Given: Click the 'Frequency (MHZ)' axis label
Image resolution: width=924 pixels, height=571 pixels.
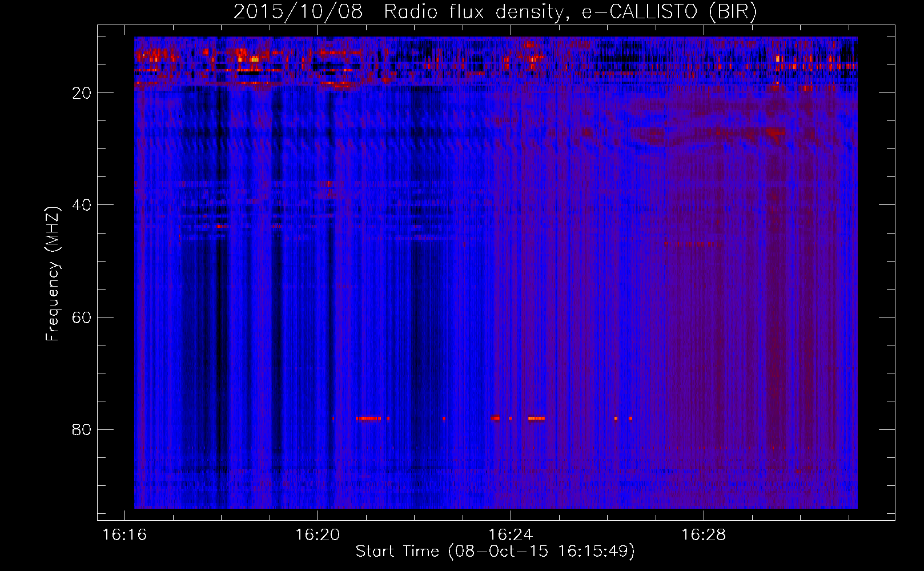Looking at the screenshot, I should [x=53, y=274].
